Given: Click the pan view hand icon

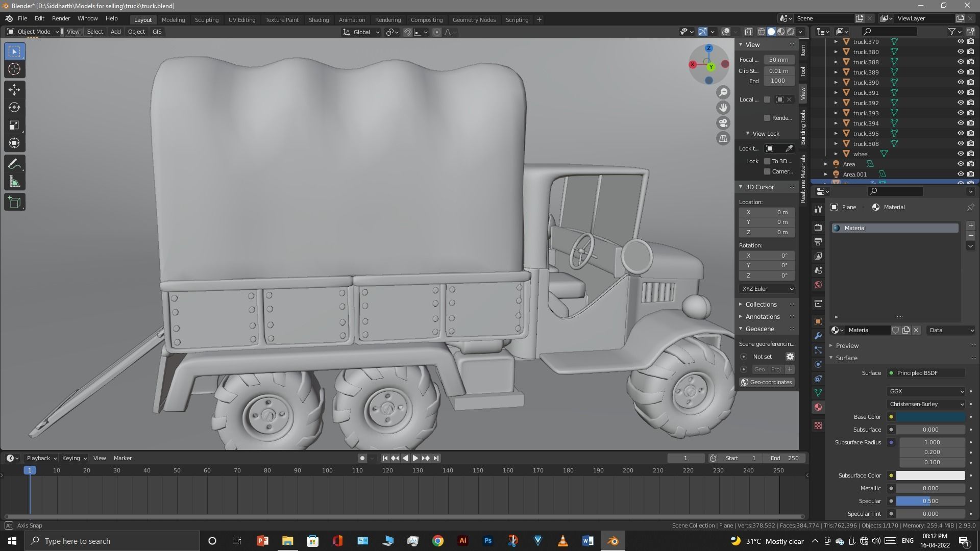Looking at the screenshot, I should 723,108.
